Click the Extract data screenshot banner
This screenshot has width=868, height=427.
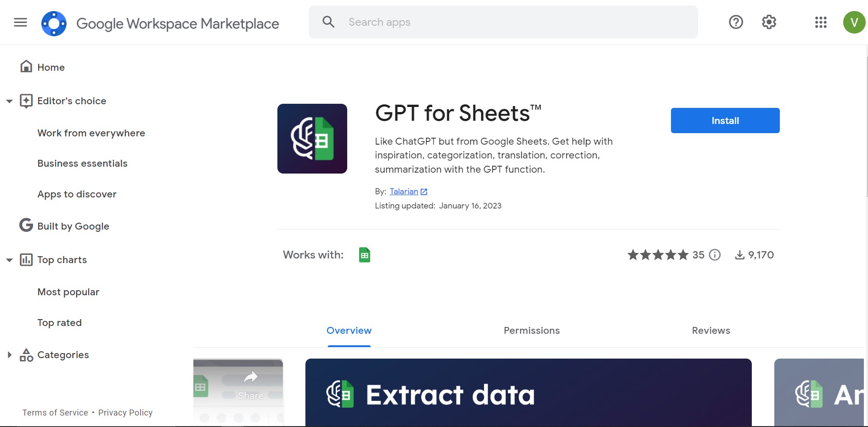(x=528, y=393)
